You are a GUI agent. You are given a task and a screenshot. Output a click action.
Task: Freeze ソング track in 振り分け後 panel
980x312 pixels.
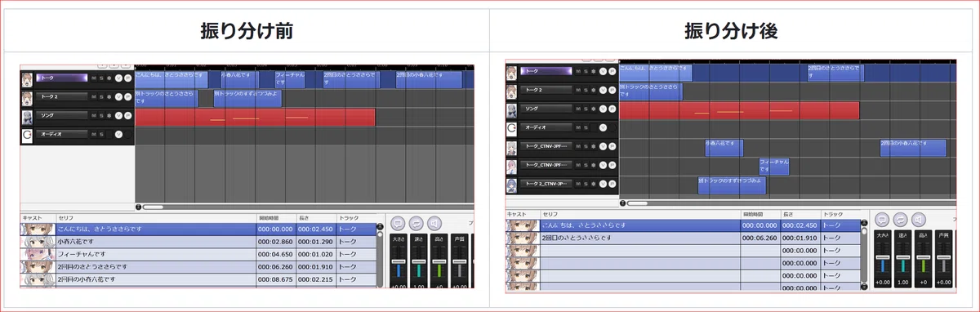593,109
